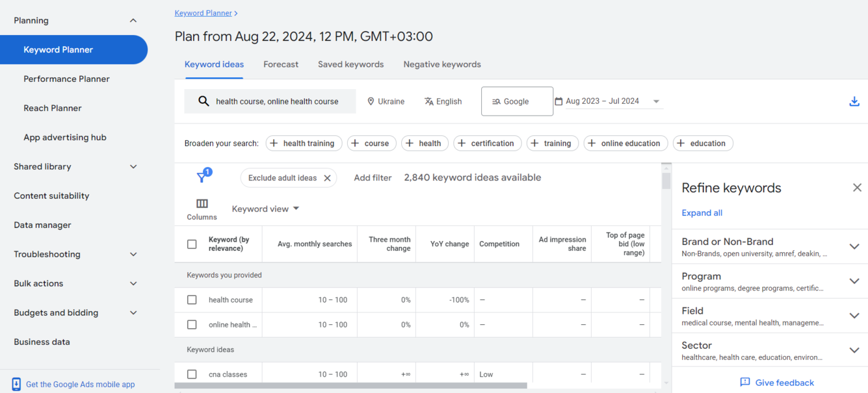Click the Give feedback icon
Image resolution: width=868 pixels, height=393 pixels.
click(745, 383)
